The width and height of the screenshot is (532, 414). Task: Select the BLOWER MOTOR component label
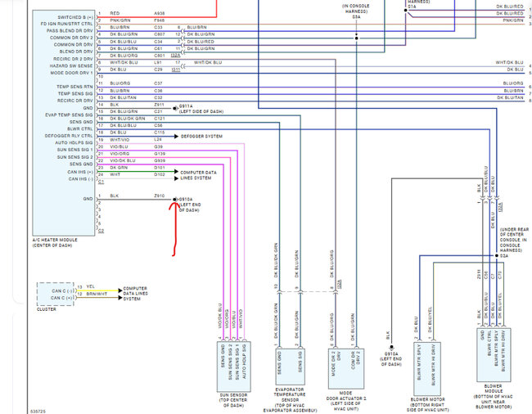[427, 404]
